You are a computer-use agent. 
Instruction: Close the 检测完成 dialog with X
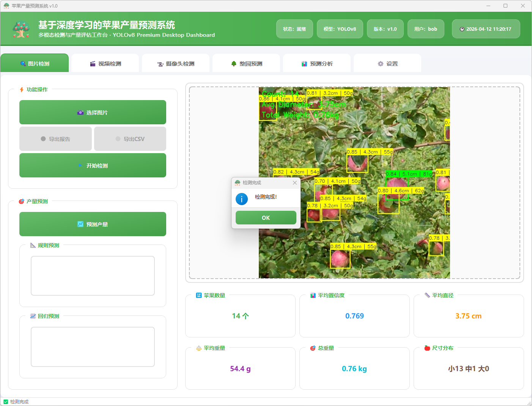(295, 183)
